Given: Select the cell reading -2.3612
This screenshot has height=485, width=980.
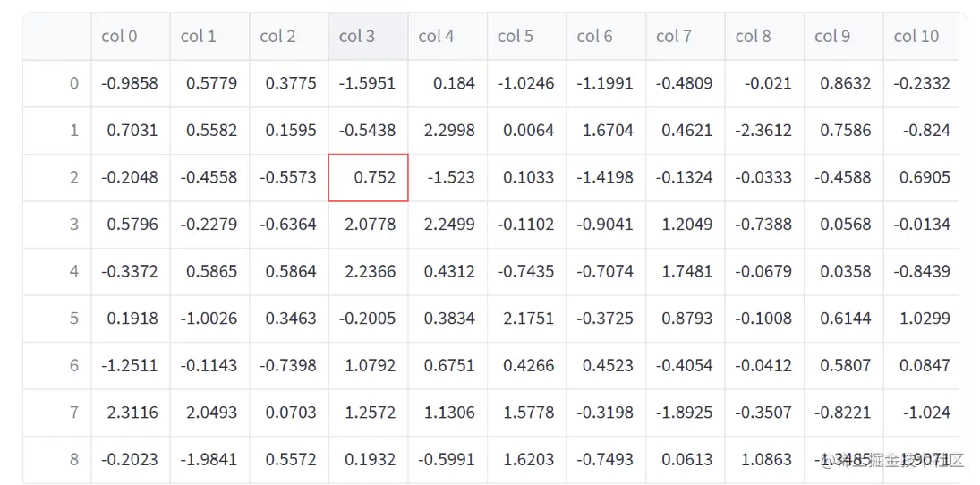Looking at the screenshot, I should [765, 131].
